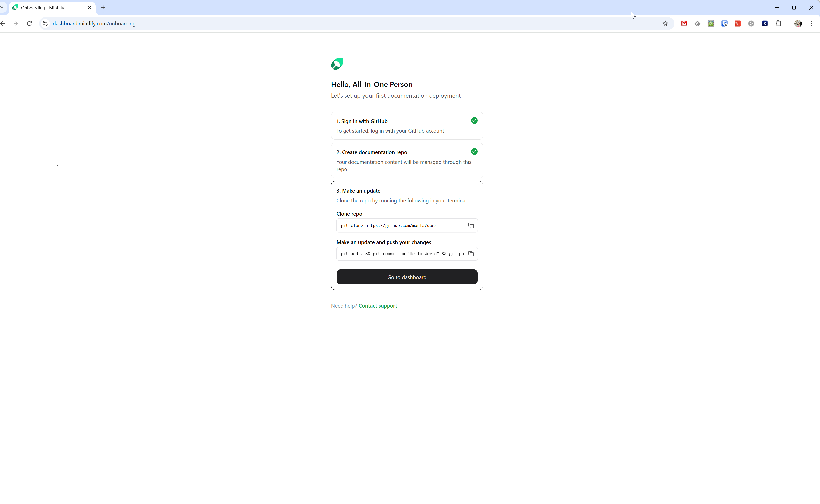
Task: Copy the git clone command
Action: click(x=471, y=226)
